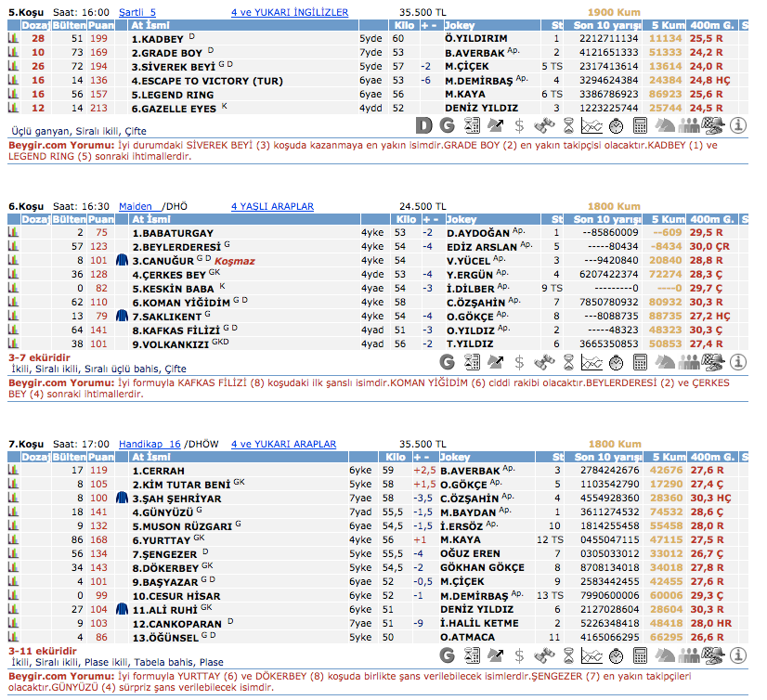Click the jockey silks icon beside CANUĞUR

121,262
